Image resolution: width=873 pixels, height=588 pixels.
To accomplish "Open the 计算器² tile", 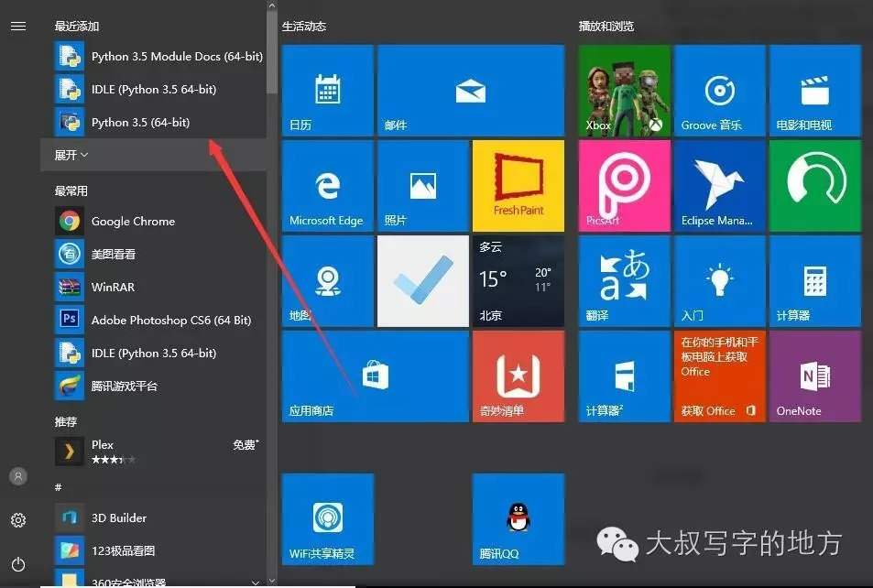I will coord(624,376).
